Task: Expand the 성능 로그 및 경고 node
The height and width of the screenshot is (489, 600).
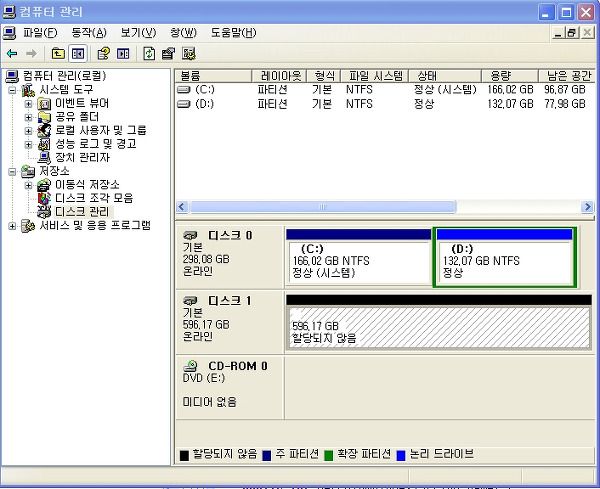Action: pyautogui.click(x=28, y=145)
